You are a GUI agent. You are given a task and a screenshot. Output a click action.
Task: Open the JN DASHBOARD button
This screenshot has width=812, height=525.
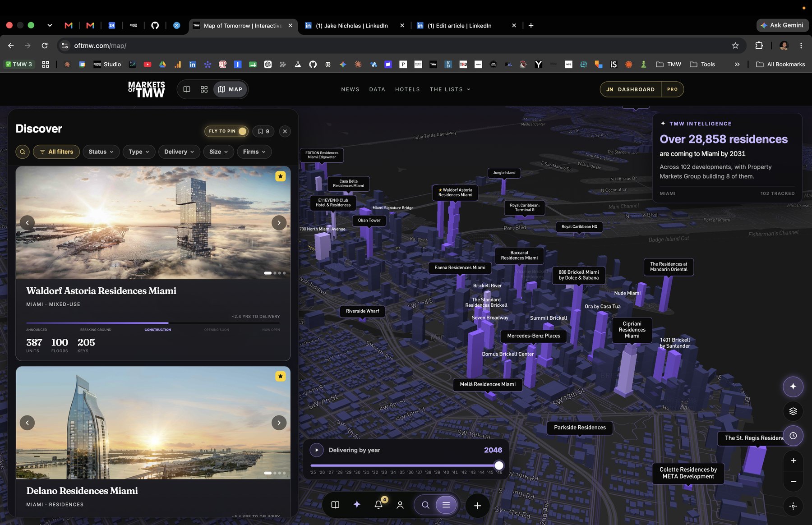tap(631, 89)
